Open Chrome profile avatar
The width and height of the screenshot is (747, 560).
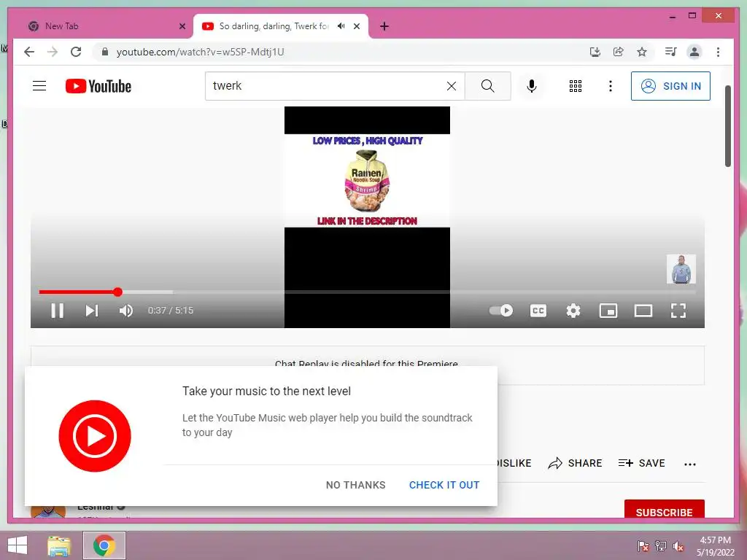click(x=694, y=52)
